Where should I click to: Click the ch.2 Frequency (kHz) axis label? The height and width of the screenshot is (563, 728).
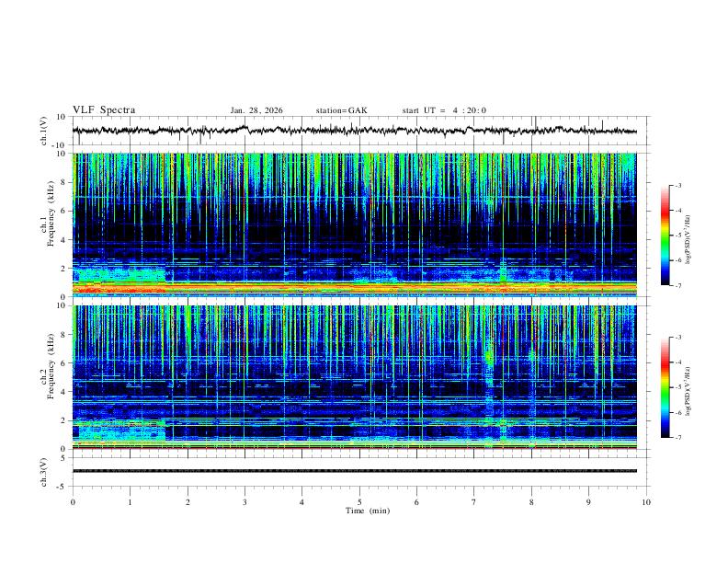(x=47, y=367)
